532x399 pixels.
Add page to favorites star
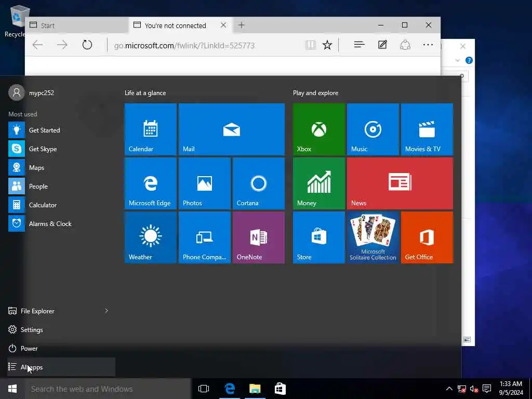click(327, 45)
